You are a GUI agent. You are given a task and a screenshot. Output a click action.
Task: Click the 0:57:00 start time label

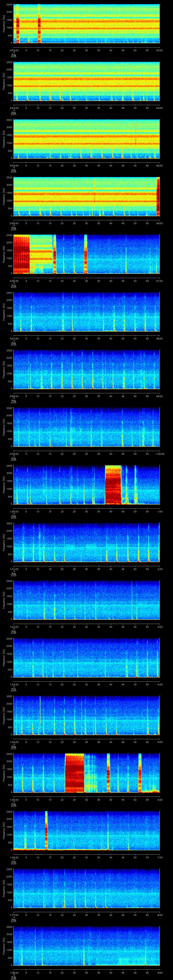(x=14, y=339)
